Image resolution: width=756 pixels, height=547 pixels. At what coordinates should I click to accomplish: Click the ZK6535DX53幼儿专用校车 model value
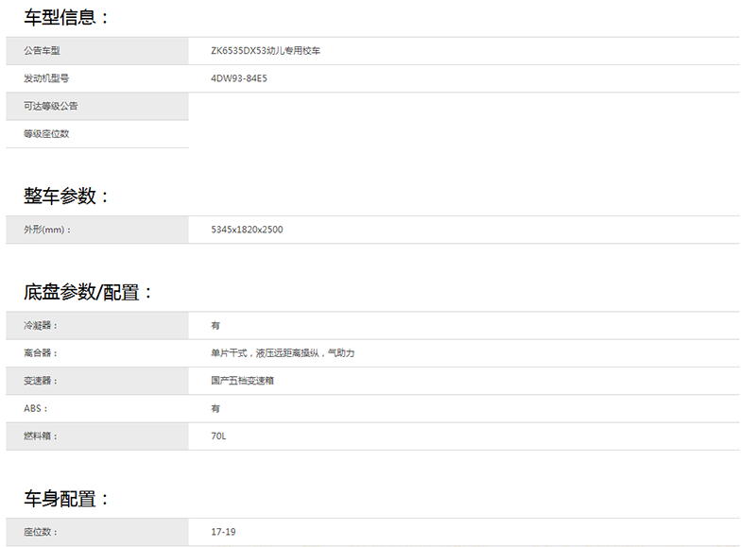click(x=266, y=51)
